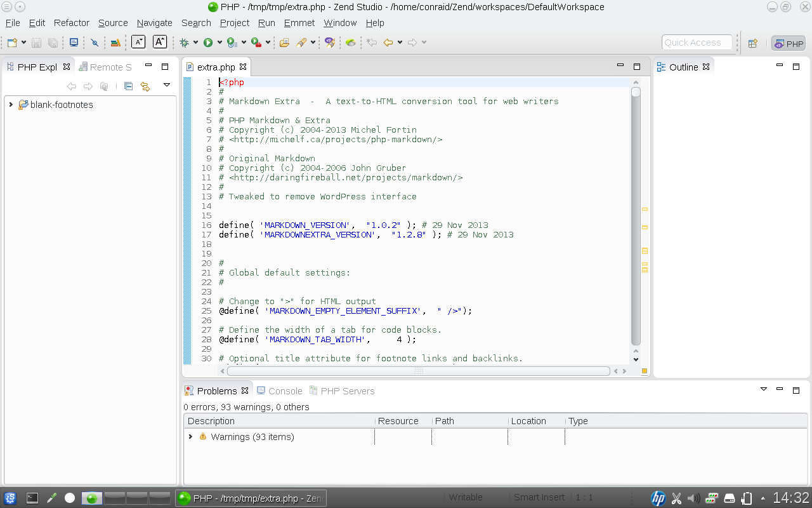
Task: Click the editor horizontal scrollbar thumb
Action: (x=419, y=371)
